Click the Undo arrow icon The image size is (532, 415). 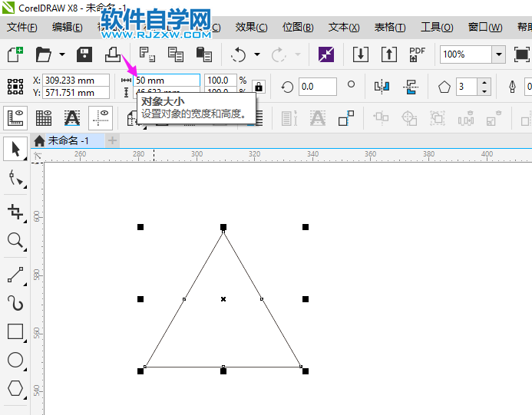tap(238, 54)
